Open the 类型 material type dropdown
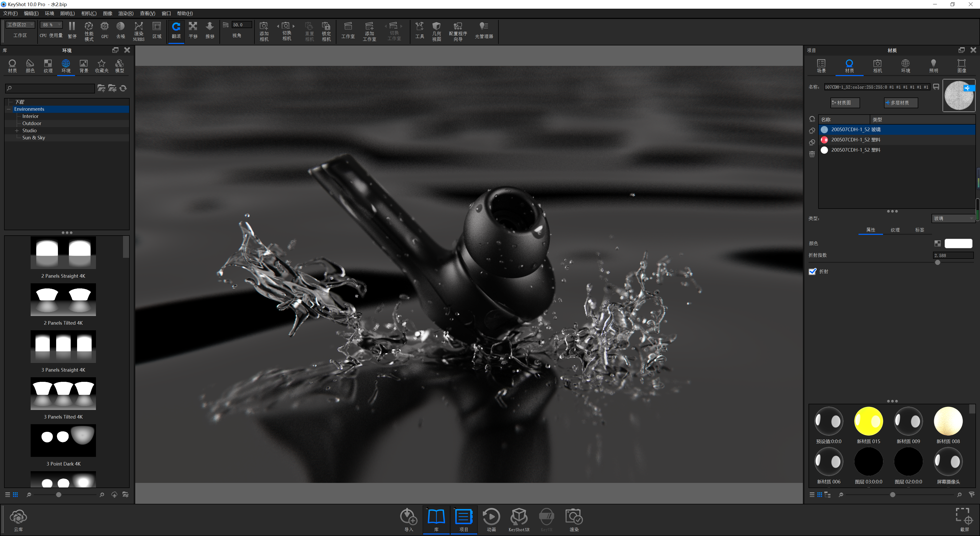Screen dimensions: 980x536 coord(953,218)
